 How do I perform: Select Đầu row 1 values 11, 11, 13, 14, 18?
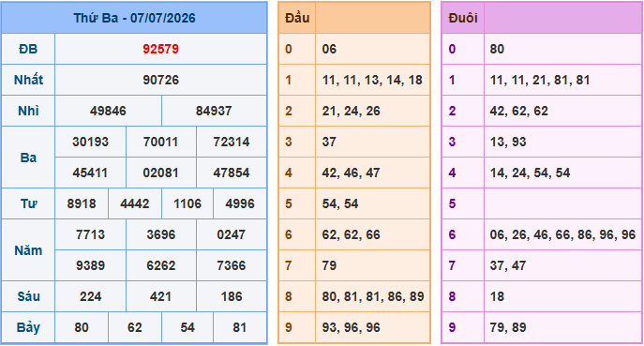tap(372, 80)
